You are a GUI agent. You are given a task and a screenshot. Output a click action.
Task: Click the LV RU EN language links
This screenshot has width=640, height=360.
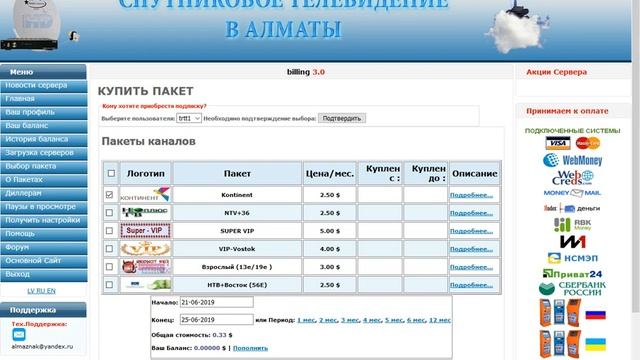(x=41, y=291)
